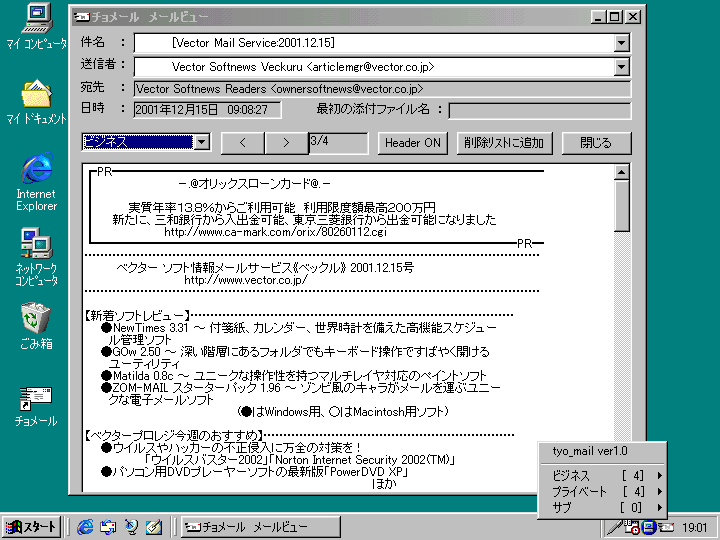The image size is (720, 540).
Task: Open ビジネス submenu in tray menu
Action: click(602, 475)
